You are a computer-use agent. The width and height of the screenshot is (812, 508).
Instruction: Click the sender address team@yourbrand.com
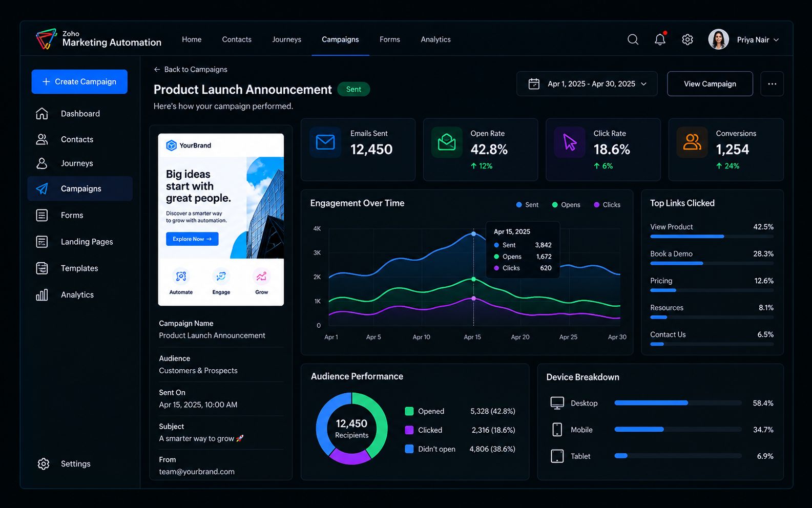[197, 472]
